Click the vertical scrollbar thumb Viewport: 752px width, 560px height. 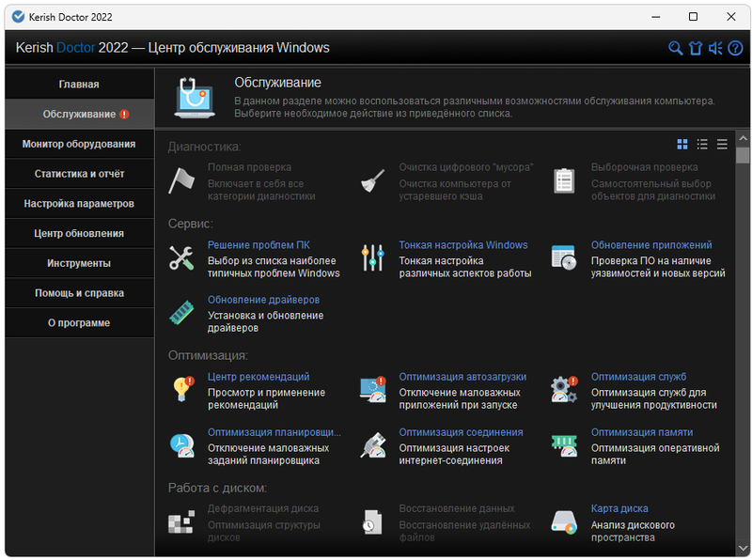[x=743, y=155]
